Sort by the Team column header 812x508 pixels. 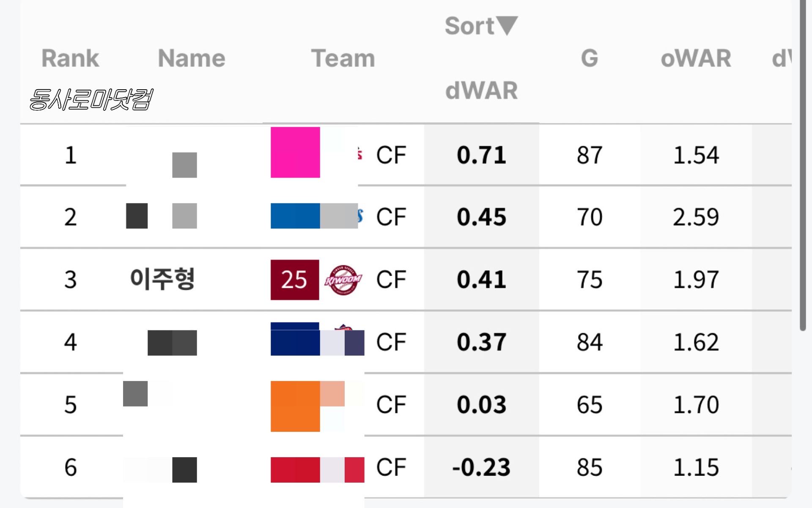[343, 58]
